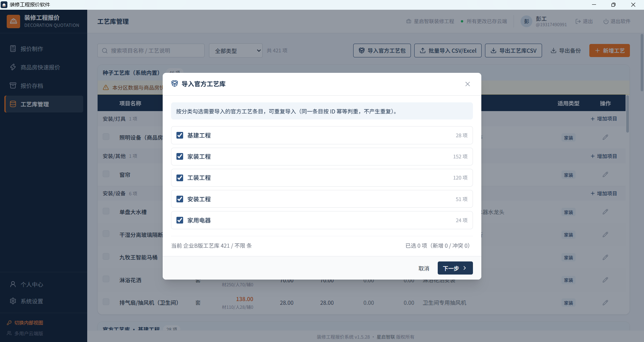Click the 星启智联装修工程 company label
Image resolution: width=644 pixels, height=342 pixels.
(x=430, y=21)
